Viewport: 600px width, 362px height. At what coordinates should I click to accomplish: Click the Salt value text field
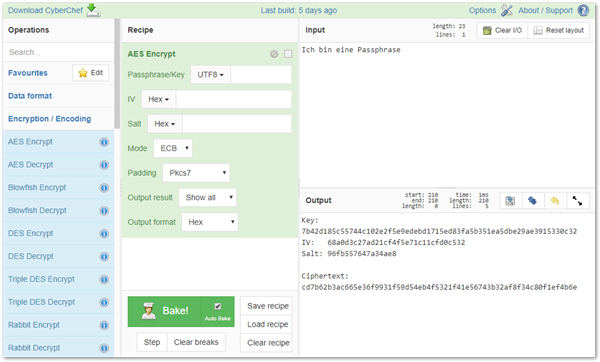[x=237, y=124]
